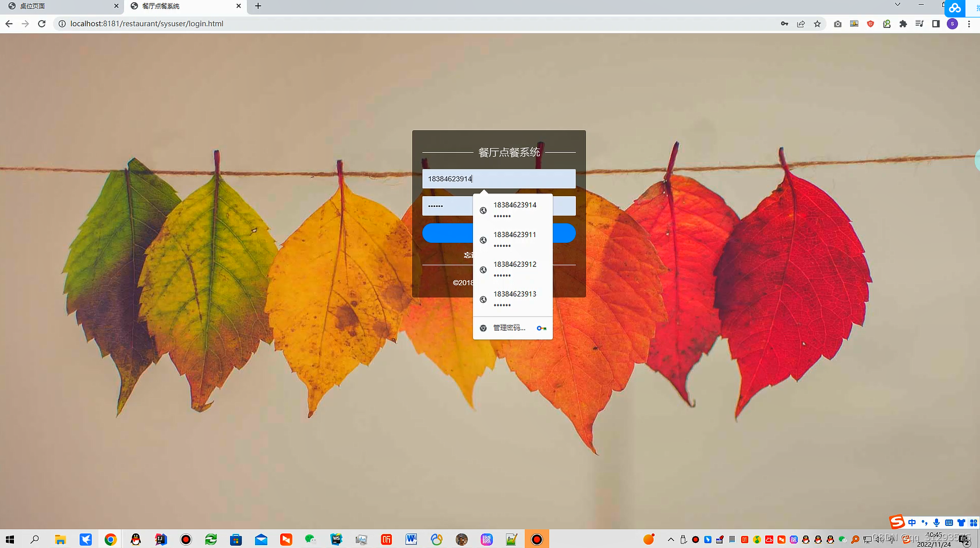Switch to the 桌位页面 browser tab
This screenshot has height=548, width=980.
(x=58, y=6)
